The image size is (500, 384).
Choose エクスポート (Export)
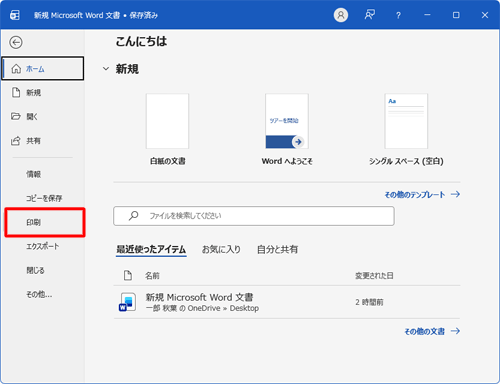[43, 246]
